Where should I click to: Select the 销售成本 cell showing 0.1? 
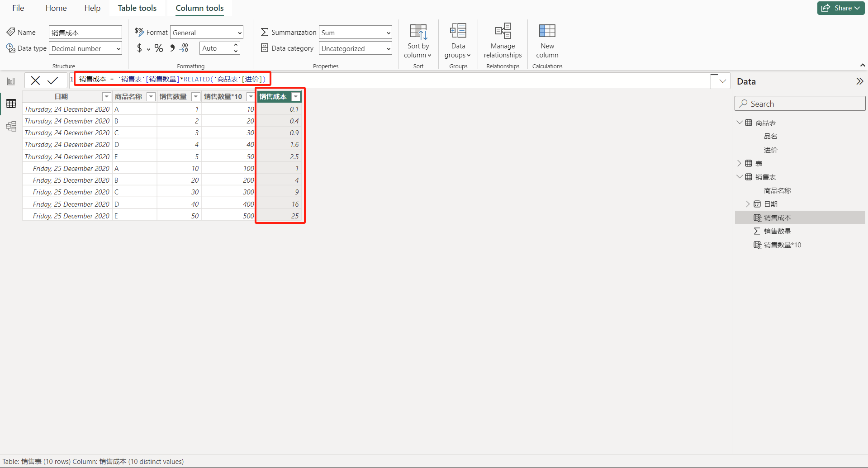pos(280,109)
